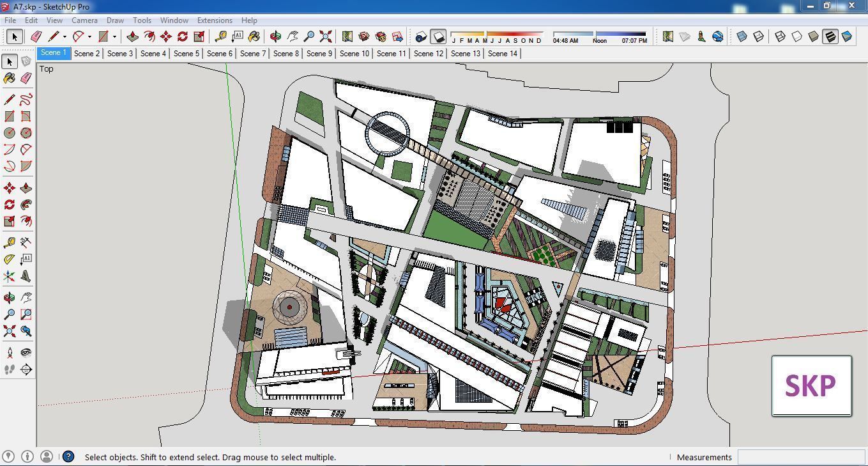868x466 pixels.
Task: Select the Freehand drawing tool
Action: click(x=26, y=100)
